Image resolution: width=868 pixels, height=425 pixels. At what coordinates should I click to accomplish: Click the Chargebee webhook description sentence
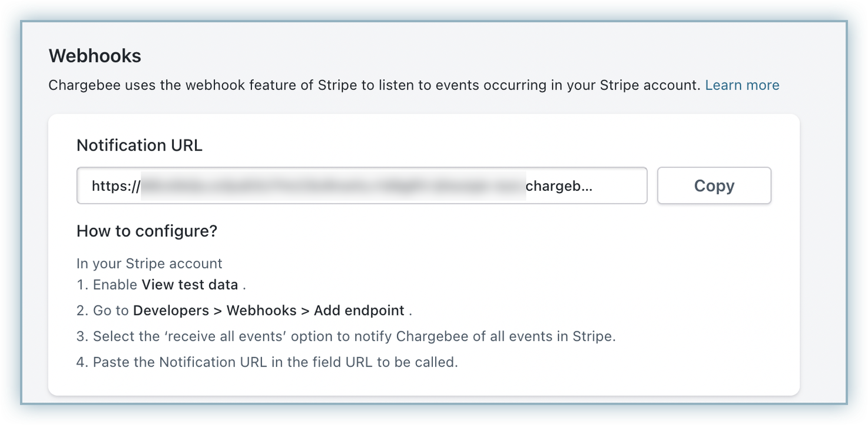tap(374, 85)
